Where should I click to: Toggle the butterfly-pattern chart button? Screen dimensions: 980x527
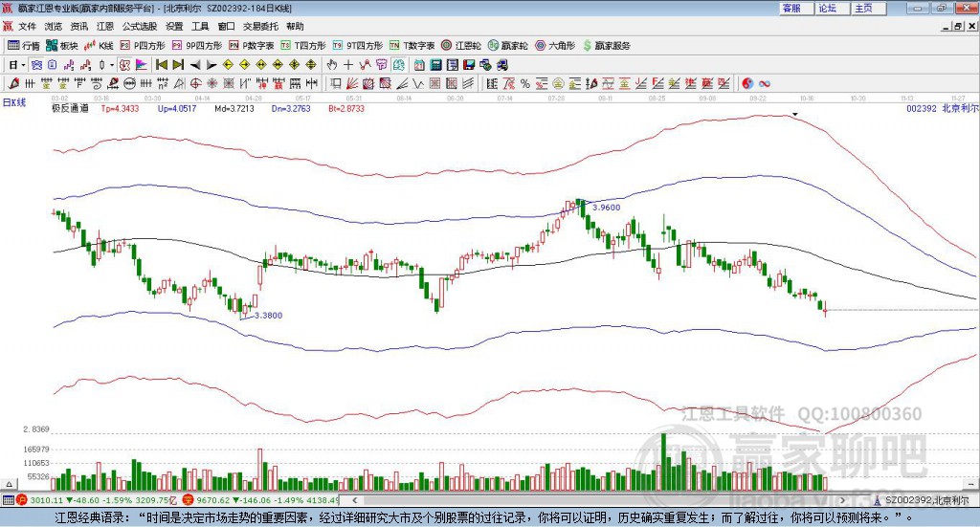pyautogui.click(x=36, y=65)
